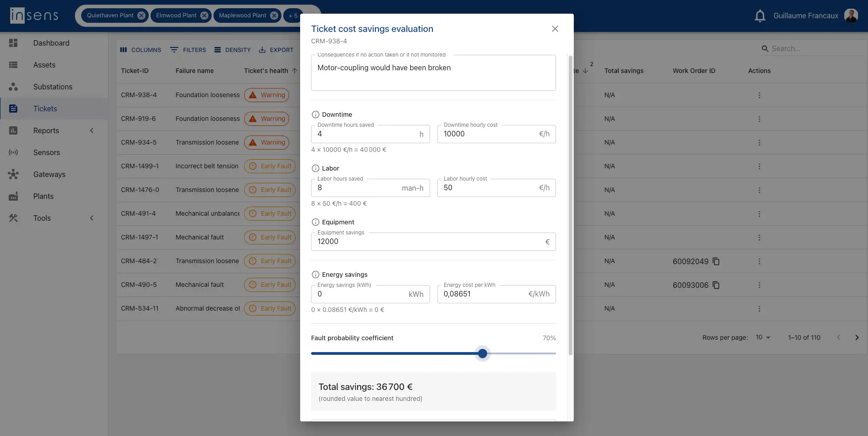This screenshot has height=436, width=868.
Task: Click the Fault probability coefficient slider handle
Action: [483, 353]
